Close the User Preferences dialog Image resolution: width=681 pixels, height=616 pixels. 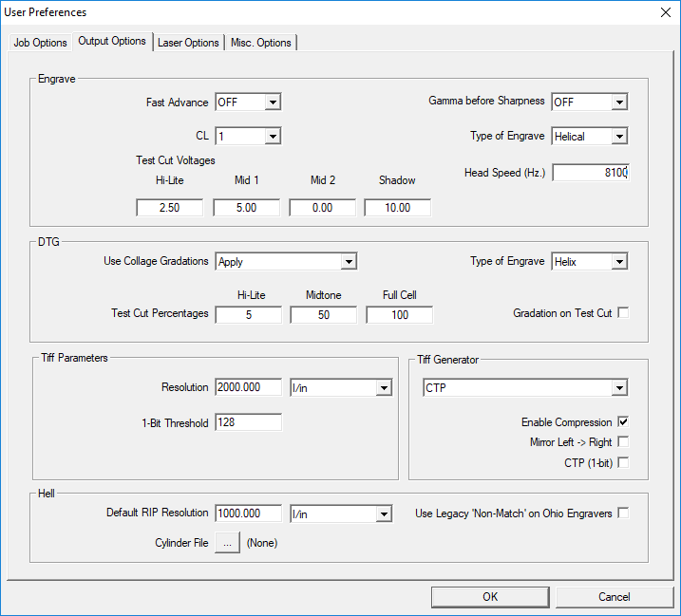[664, 12]
